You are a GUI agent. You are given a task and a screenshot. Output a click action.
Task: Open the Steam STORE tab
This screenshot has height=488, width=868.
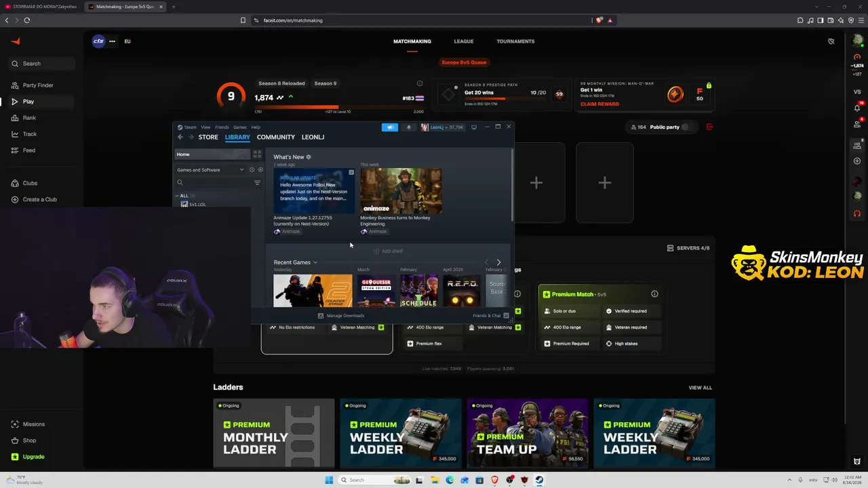pos(208,137)
